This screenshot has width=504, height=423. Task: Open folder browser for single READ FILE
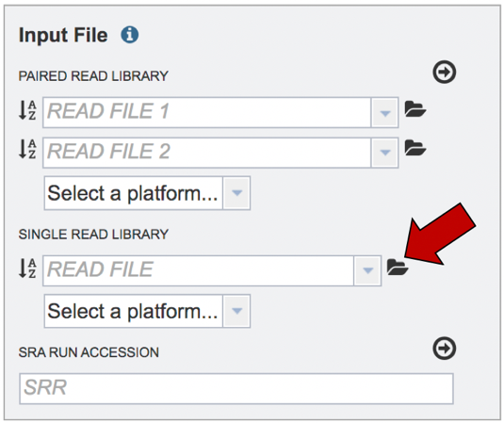398,268
